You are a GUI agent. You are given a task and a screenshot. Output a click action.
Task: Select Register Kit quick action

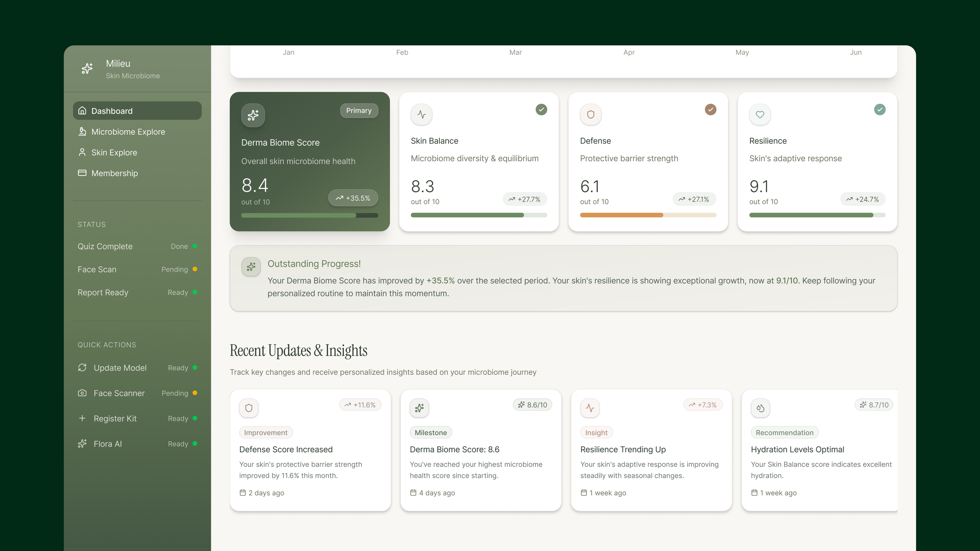pyautogui.click(x=115, y=418)
